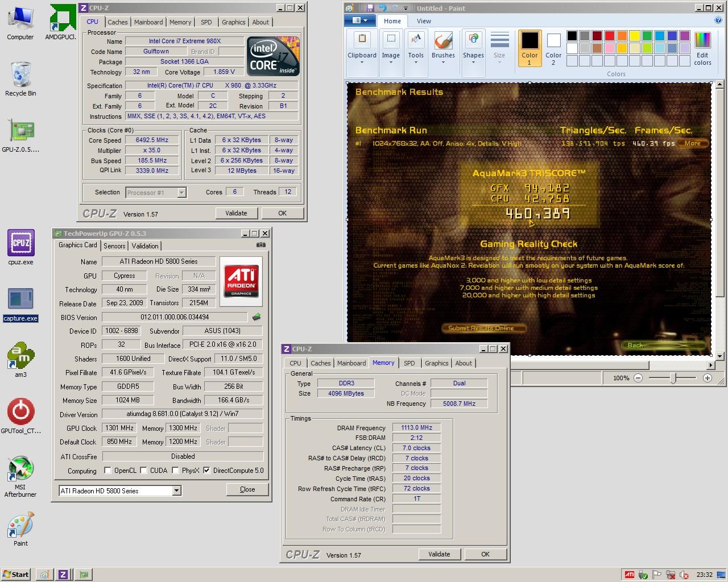Open the ATI Radeon HD 5800 Series GPU dropdown
Viewport: 728px width, 582px height.
(x=120, y=490)
